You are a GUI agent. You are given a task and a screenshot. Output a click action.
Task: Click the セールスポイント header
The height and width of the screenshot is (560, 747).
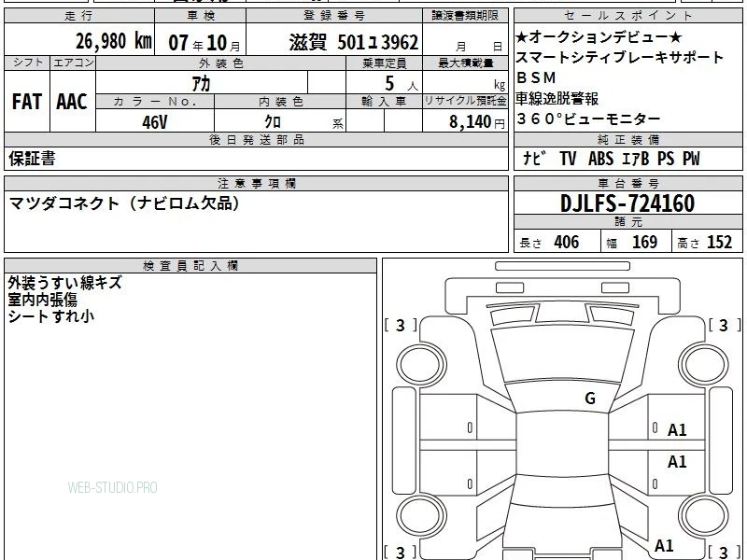(627, 16)
